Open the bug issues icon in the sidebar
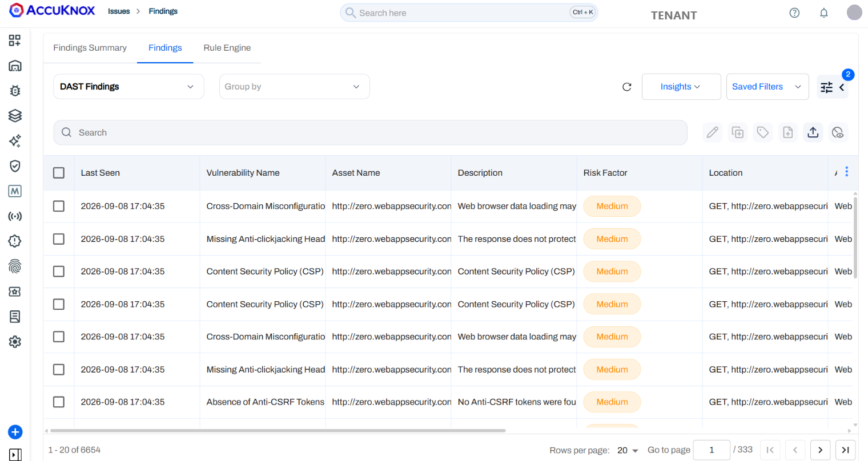The height and width of the screenshot is (461, 868). click(x=15, y=91)
